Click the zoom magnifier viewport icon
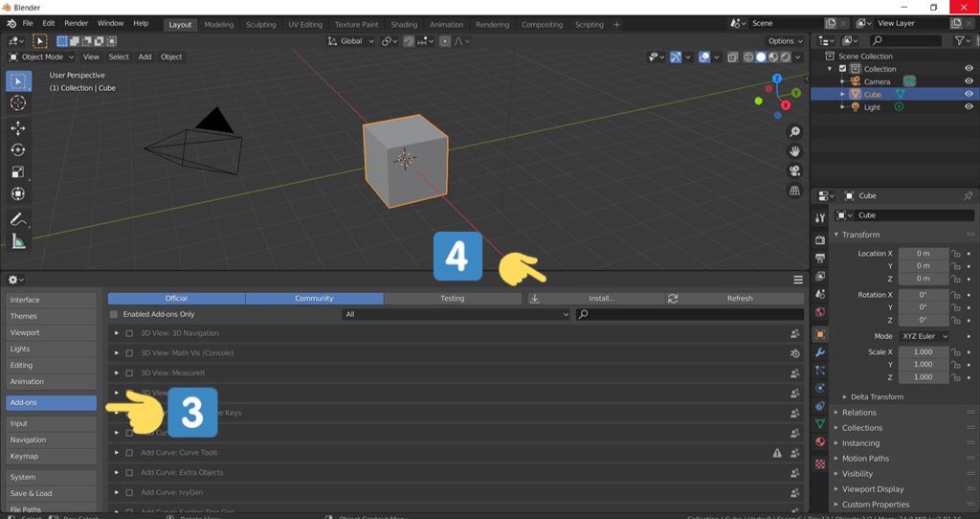Screen dimensions: 980x519 click(794, 132)
